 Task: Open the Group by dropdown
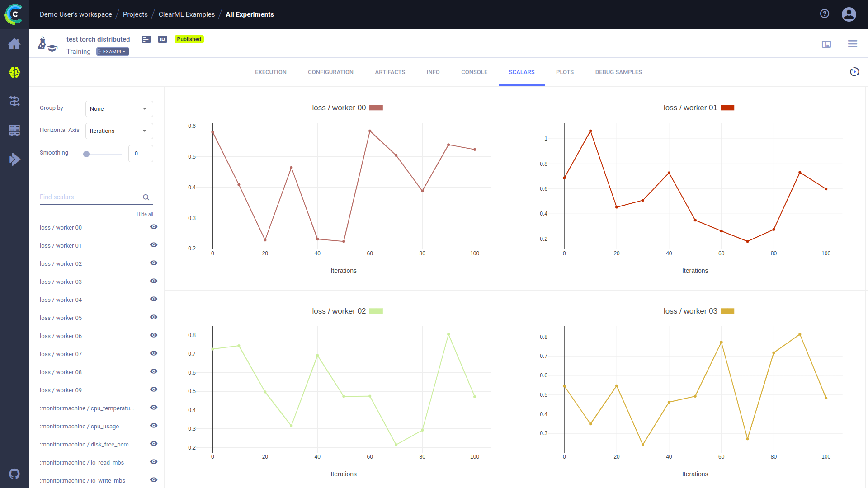coord(119,109)
